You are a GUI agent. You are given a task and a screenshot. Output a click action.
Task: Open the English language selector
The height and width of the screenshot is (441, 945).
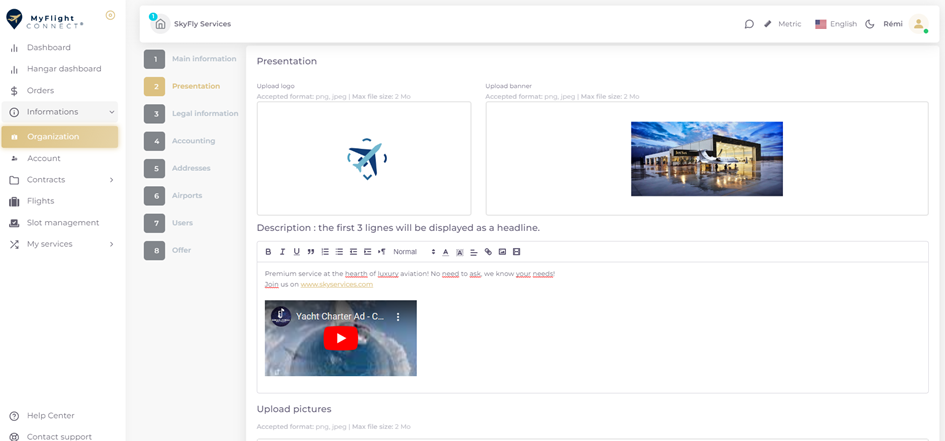(836, 24)
